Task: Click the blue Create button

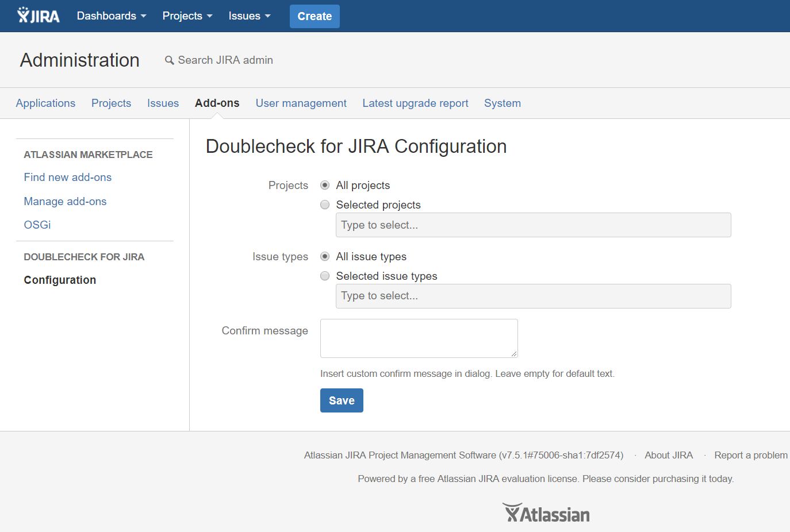Action: (x=315, y=16)
